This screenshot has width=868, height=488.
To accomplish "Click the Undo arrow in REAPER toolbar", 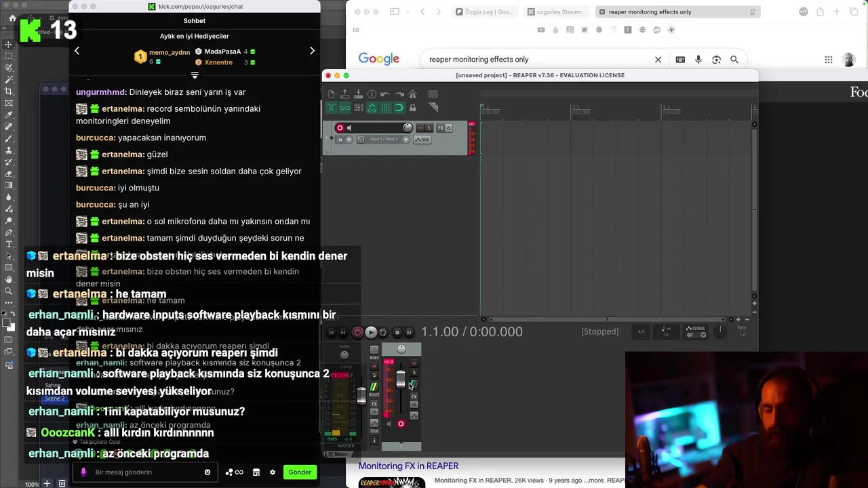I will click(384, 94).
